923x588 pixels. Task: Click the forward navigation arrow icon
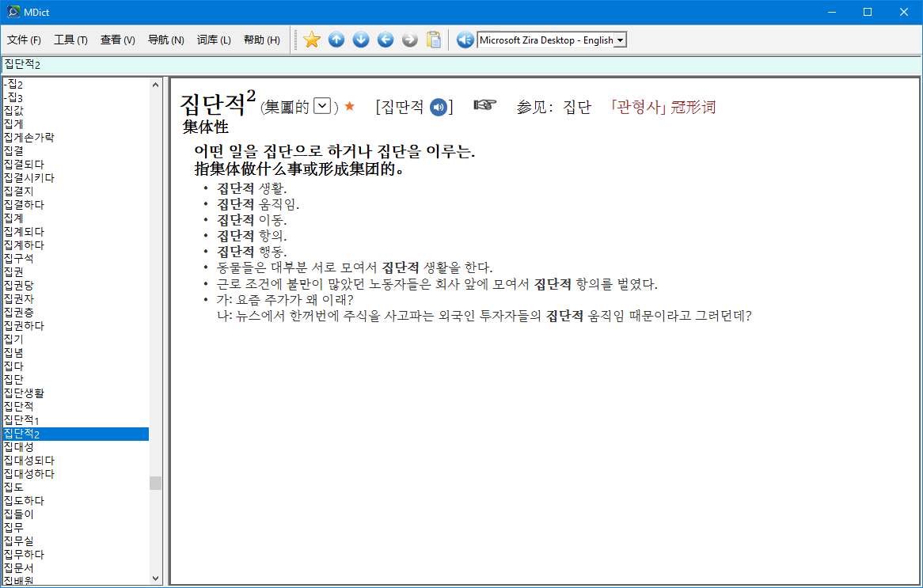[409, 39]
